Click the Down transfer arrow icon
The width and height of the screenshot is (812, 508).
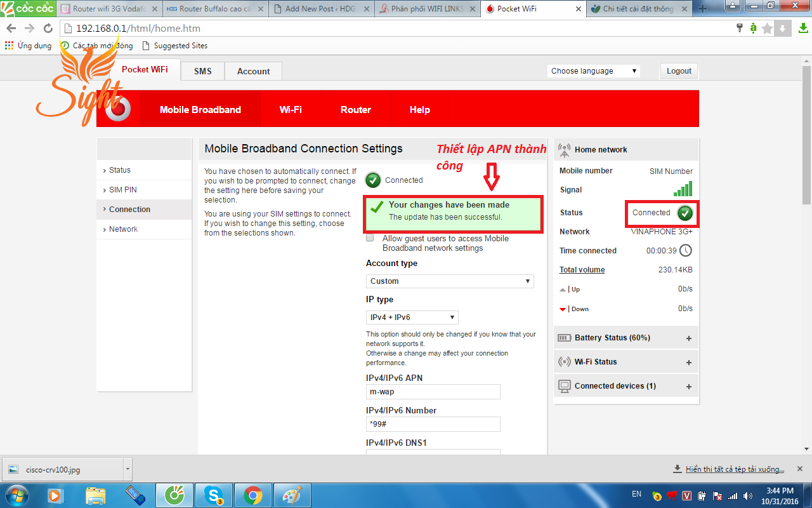click(562, 309)
